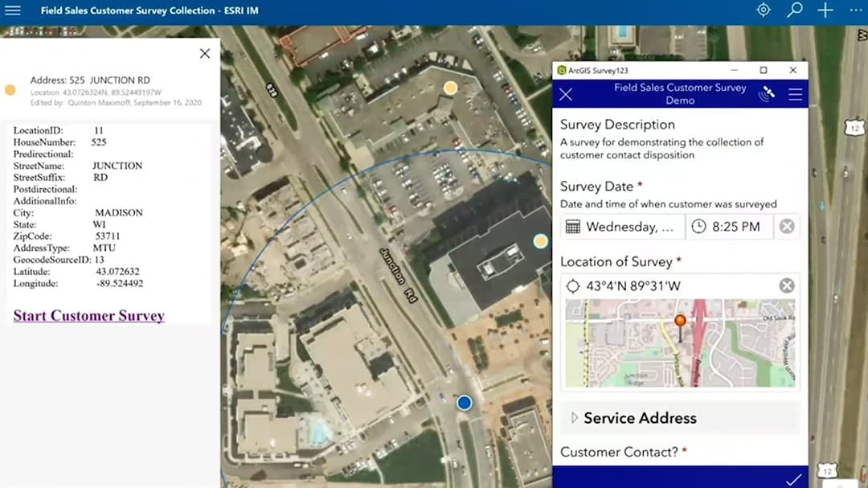
Task: Click the red location pin on the mini map
Action: 680,321
